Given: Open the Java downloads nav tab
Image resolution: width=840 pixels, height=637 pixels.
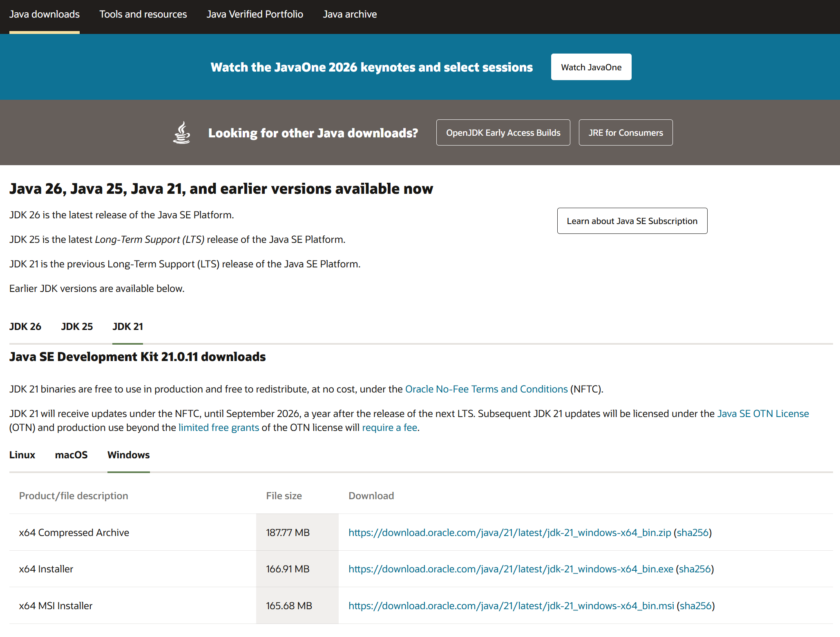Looking at the screenshot, I should coord(45,14).
